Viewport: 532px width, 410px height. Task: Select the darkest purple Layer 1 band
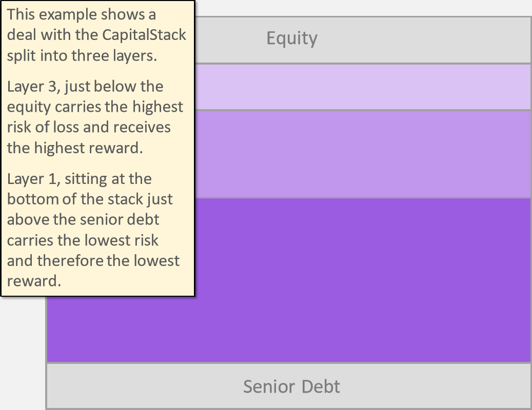289,280
